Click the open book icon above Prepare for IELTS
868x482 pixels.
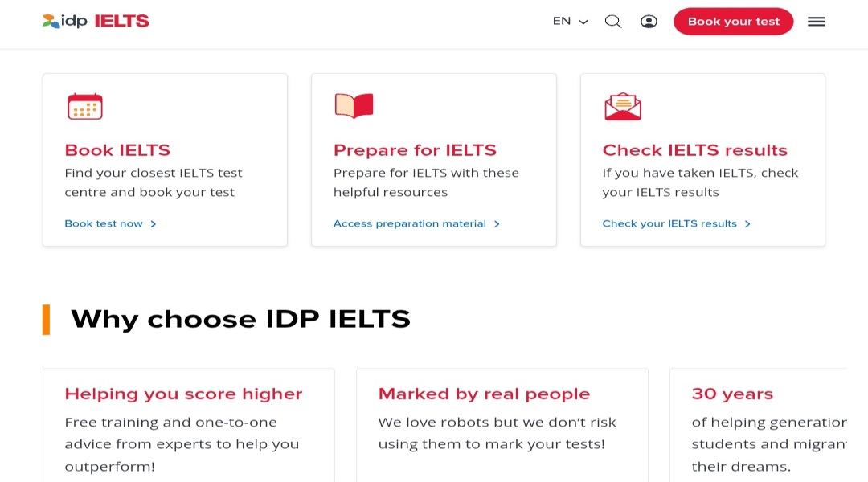pos(354,104)
